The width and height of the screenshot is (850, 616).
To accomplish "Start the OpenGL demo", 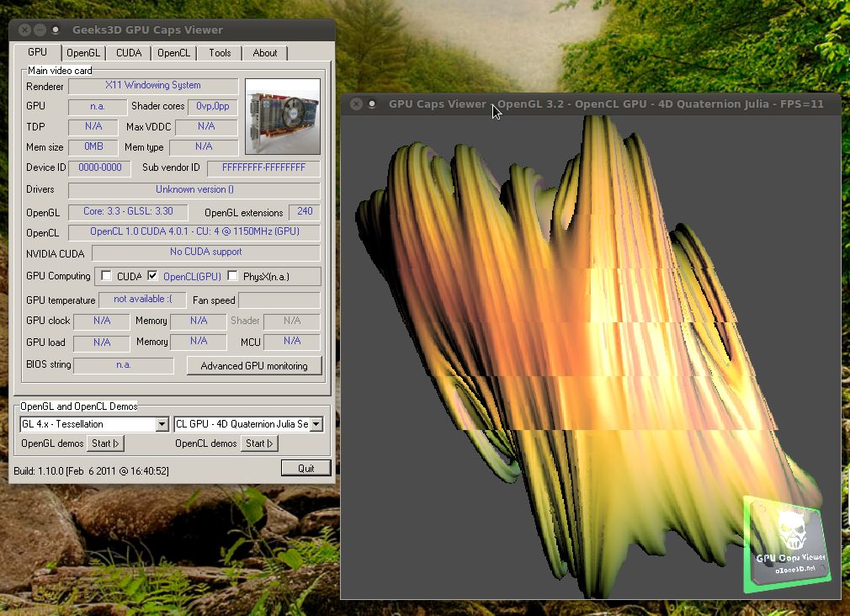I will (x=105, y=443).
